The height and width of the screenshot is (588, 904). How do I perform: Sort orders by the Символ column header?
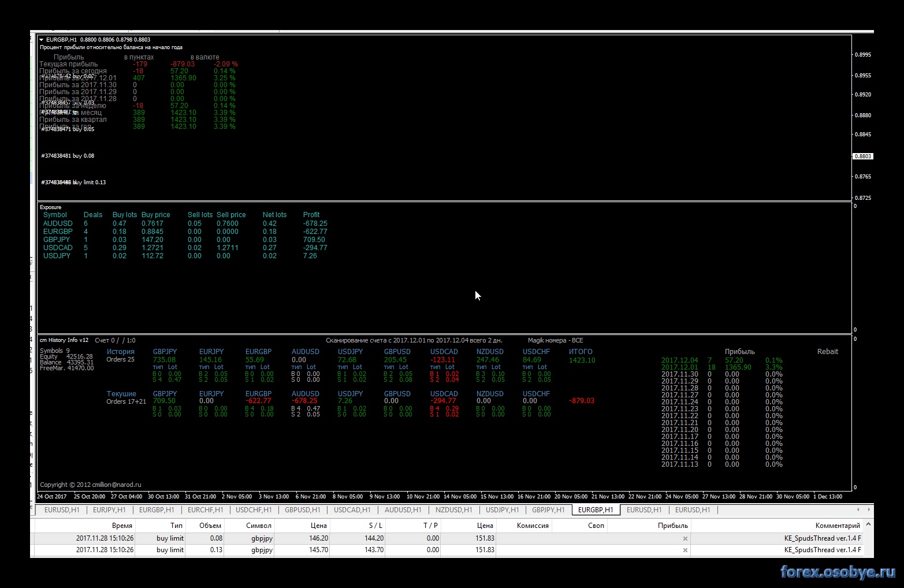249,526
